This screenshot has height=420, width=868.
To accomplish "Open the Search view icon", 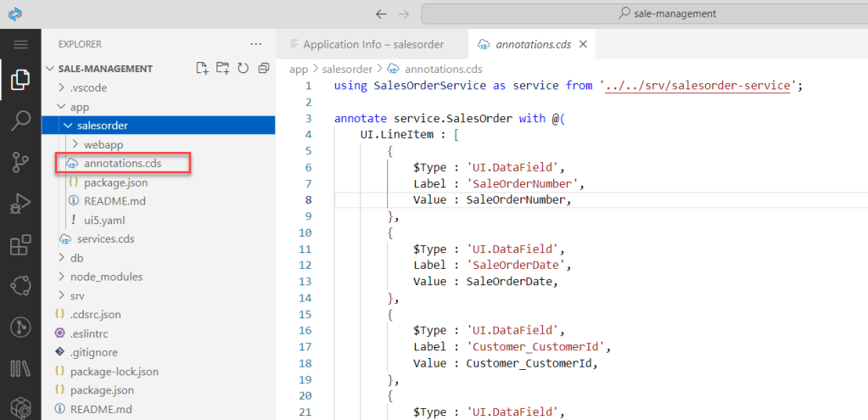I will point(20,121).
